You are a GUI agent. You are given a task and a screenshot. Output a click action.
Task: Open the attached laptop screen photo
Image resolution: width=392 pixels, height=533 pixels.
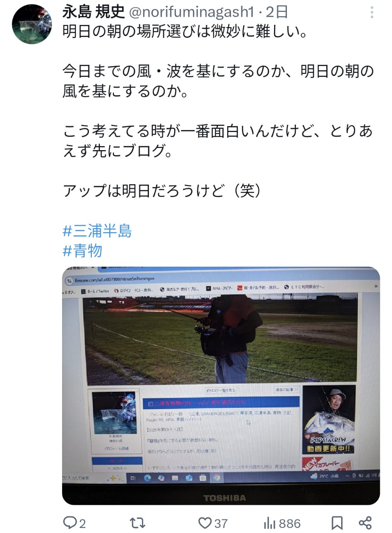(221, 386)
